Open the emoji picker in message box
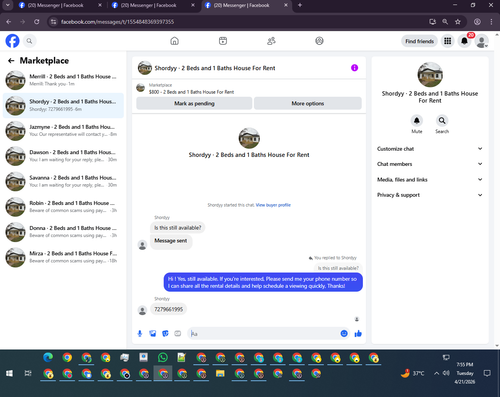Image resolution: width=500 pixels, height=397 pixels. pyautogui.click(x=344, y=333)
